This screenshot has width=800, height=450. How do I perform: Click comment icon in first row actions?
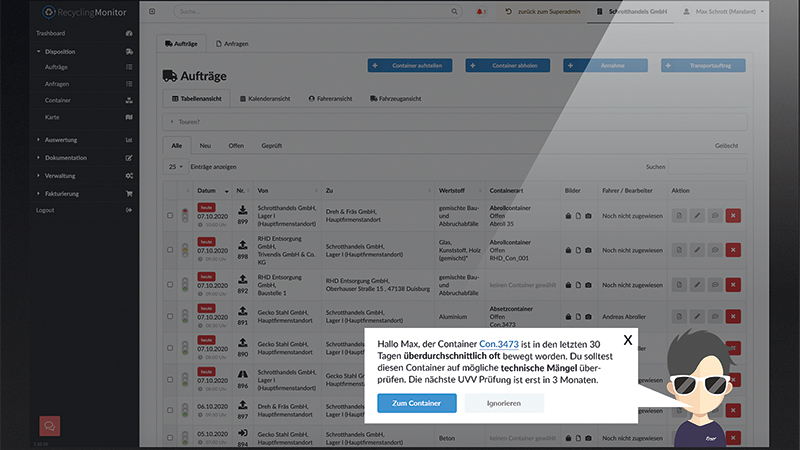tap(715, 215)
